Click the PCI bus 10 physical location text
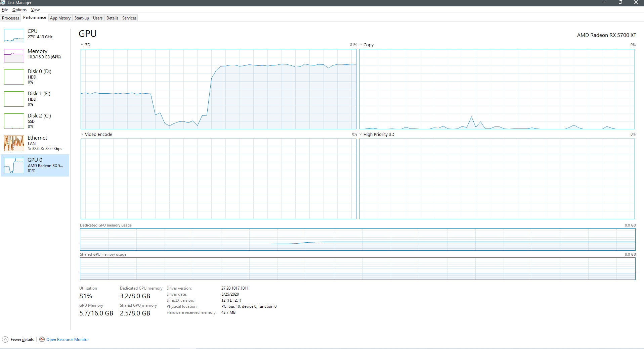 pos(249,306)
